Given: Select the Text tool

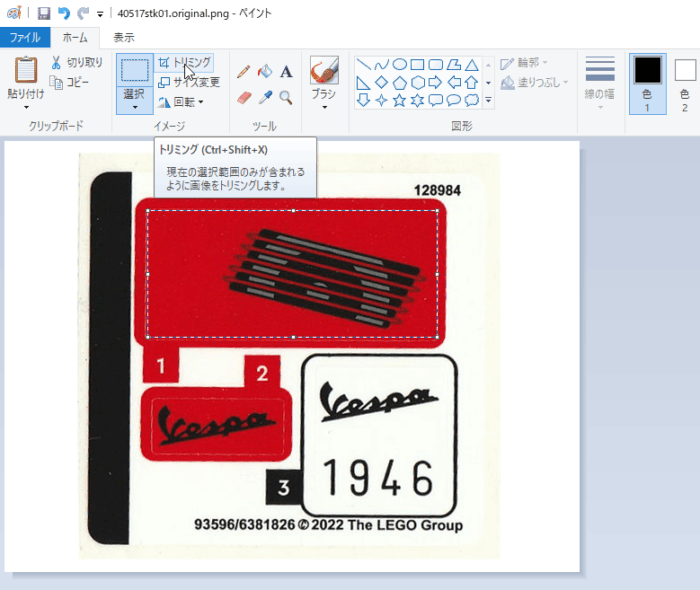Looking at the screenshot, I should pos(286,71).
